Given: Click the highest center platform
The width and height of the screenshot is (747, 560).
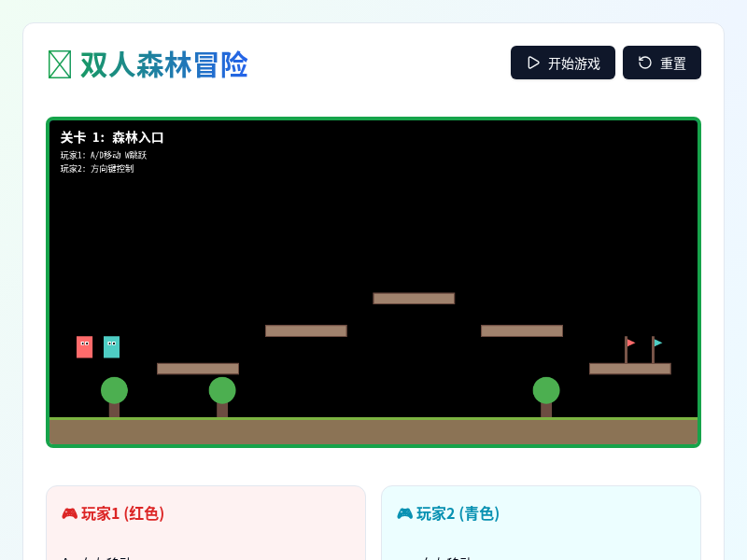Looking at the screenshot, I should point(414,299).
